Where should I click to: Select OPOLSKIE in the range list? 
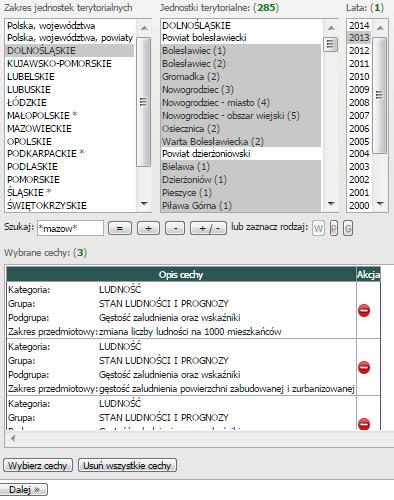70,142
